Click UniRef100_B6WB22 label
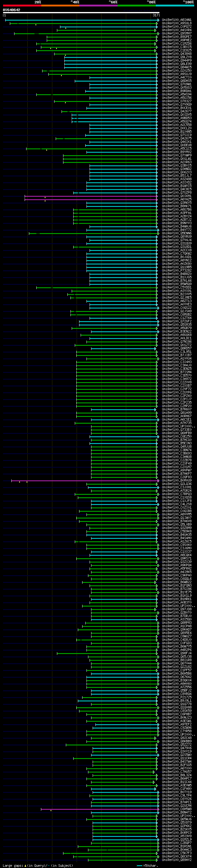197x868 pixels. (x=177, y=582)
